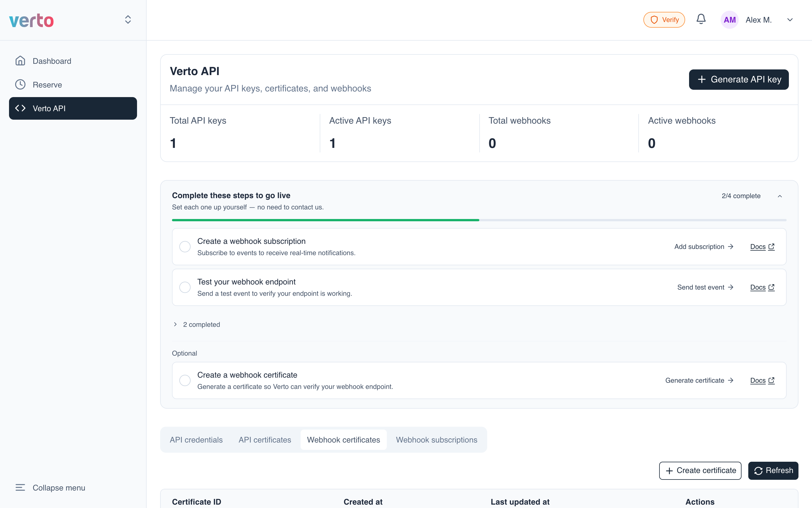Click Generate certificate link
This screenshot has width=812, height=508.
click(699, 380)
